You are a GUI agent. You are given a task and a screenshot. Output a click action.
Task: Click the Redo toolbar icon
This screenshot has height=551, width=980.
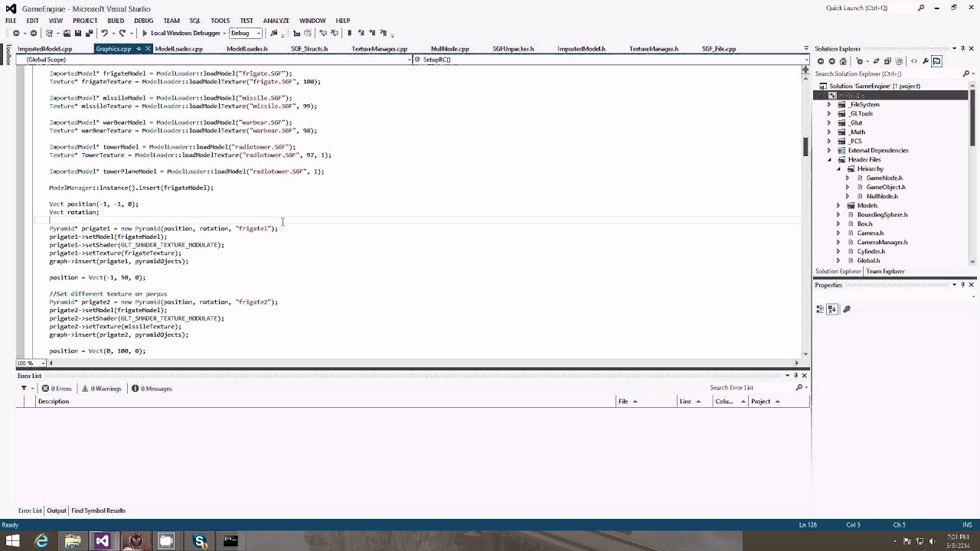122,33
